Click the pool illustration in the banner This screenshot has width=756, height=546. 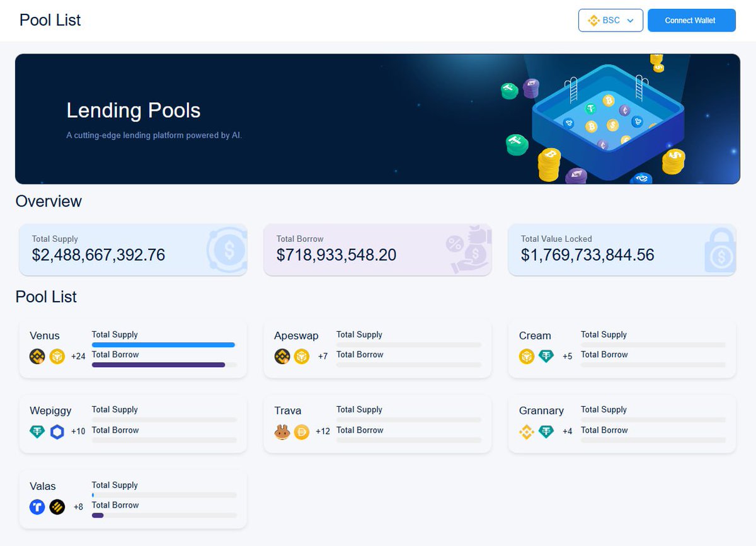(x=608, y=123)
